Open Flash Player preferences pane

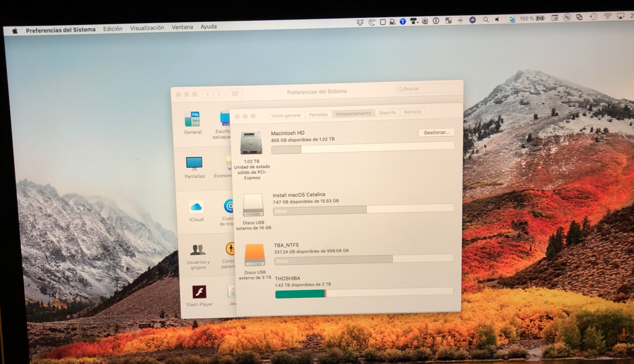tap(199, 296)
